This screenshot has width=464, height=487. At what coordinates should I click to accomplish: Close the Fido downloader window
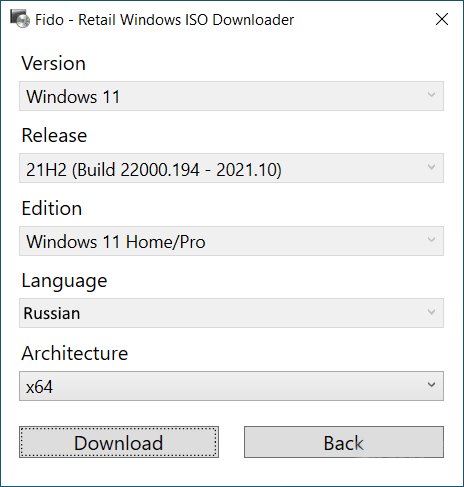pos(442,19)
